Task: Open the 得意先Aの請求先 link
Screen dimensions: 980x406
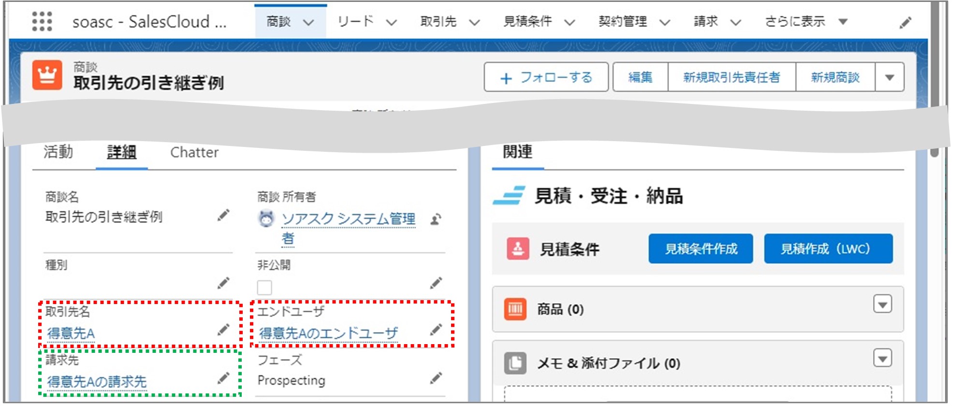Action: (x=97, y=382)
